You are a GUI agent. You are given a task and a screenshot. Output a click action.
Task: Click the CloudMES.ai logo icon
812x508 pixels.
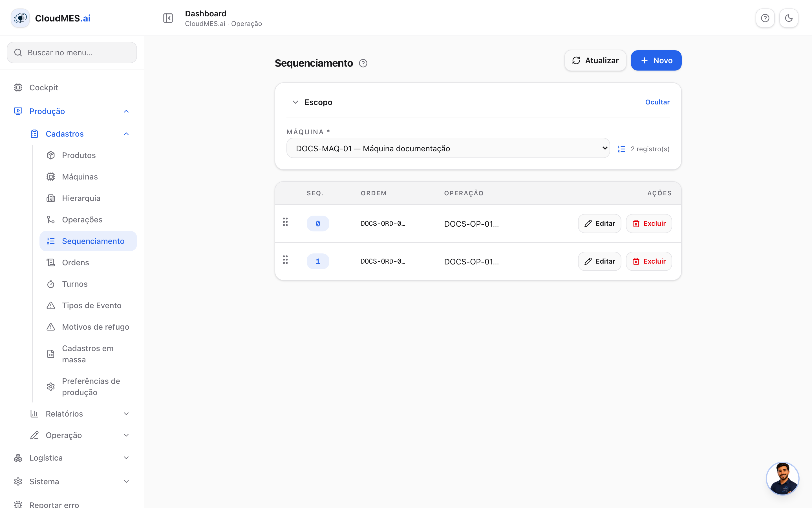20,18
